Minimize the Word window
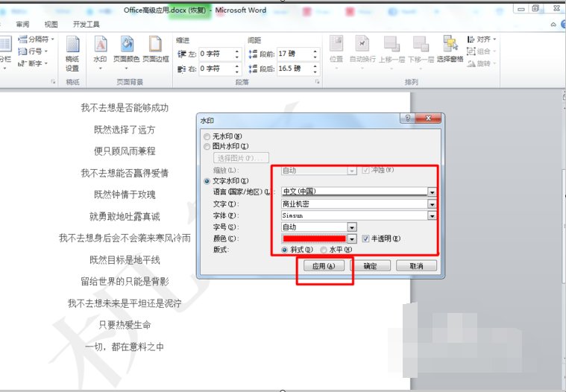 pyautogui.click(x=521, y=9)
